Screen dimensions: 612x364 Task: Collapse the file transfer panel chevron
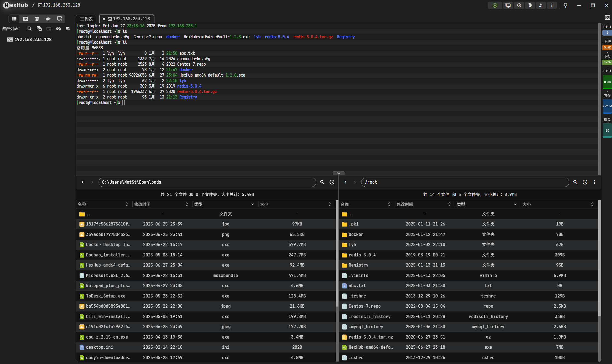(338, 173)
